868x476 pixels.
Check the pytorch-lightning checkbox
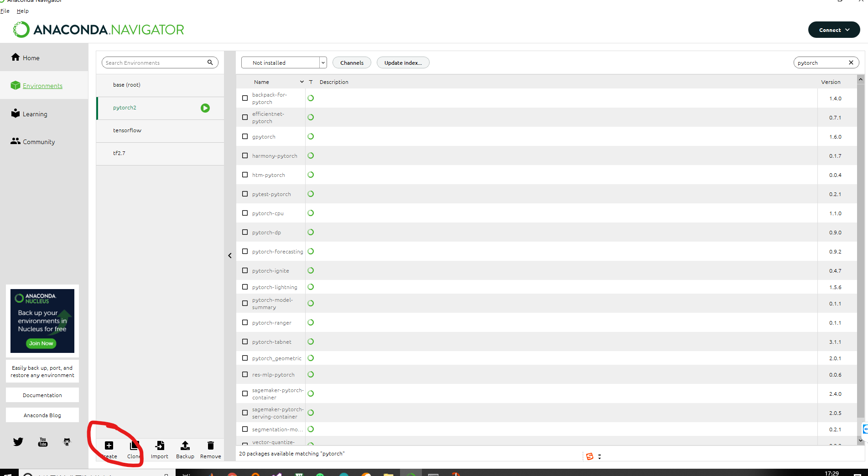point(245,287)
